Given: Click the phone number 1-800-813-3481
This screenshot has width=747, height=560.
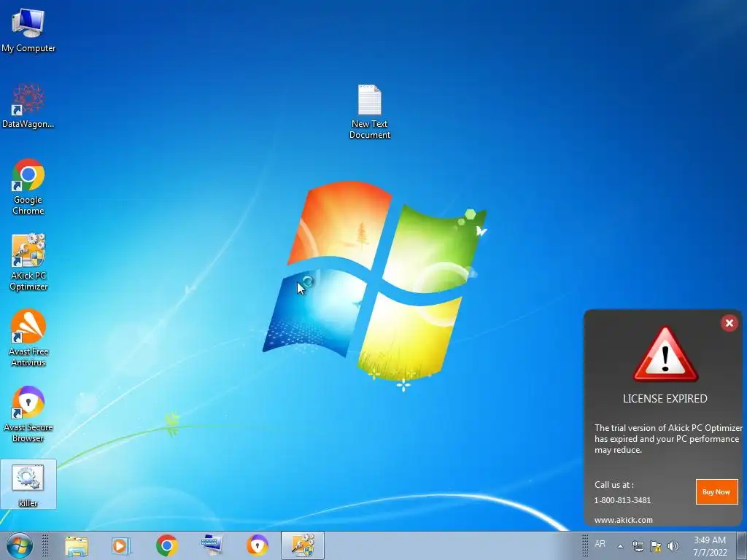Looking at the screenshot, I should (622, 500).
